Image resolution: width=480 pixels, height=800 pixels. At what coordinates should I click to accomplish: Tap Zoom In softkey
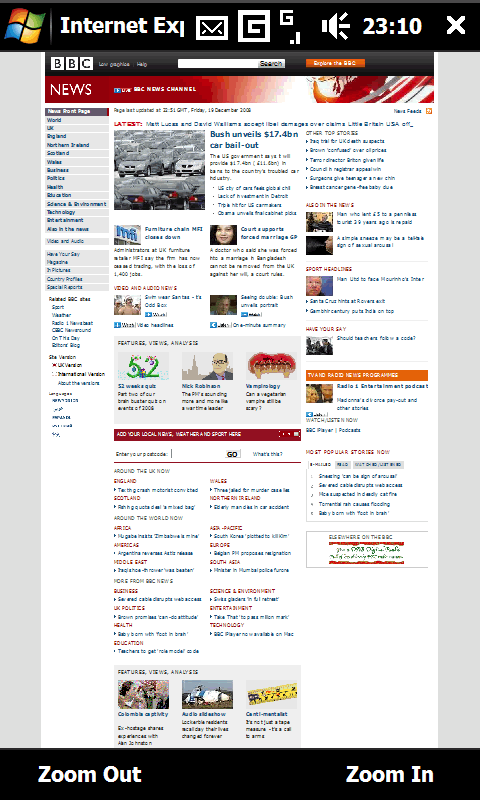click(390, 774)
